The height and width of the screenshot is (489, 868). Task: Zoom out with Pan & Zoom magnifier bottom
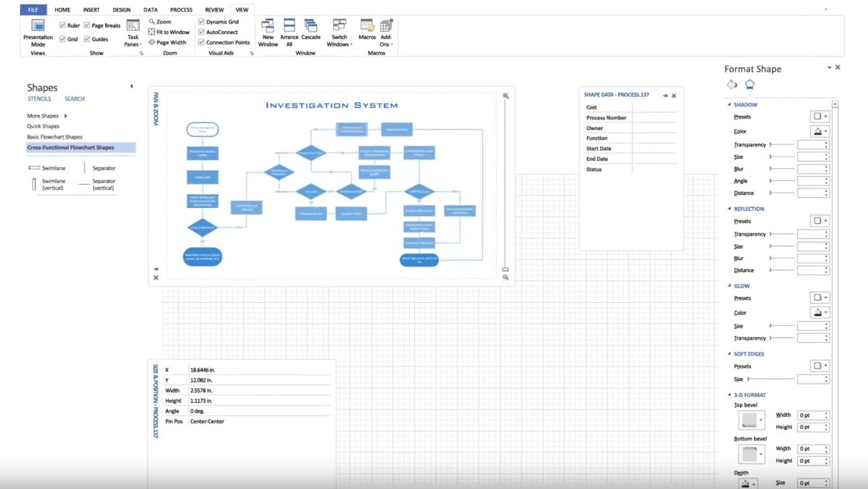pyautogui.click(x=505, y=277)
